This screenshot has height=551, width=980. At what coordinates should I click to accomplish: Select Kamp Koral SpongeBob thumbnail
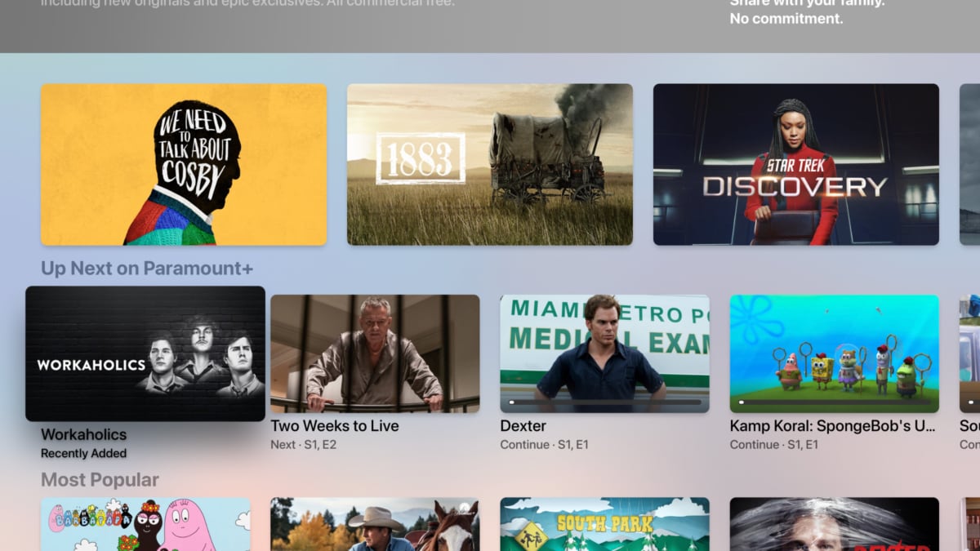coord(835,353)
